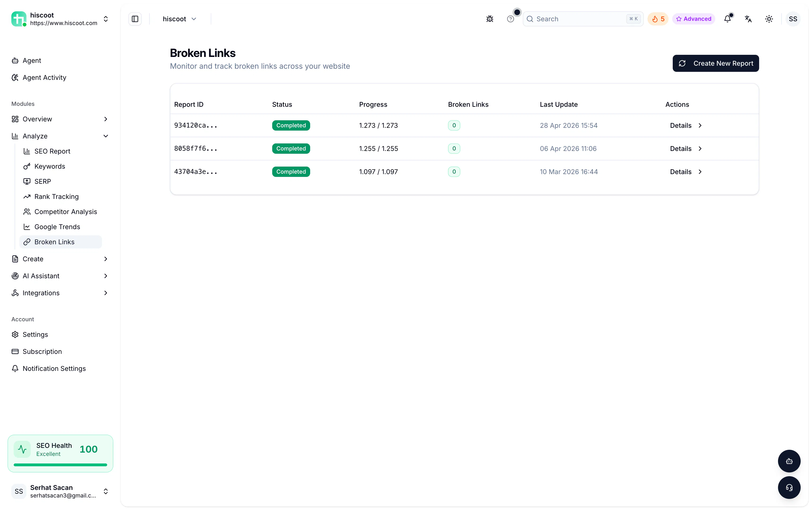Viewport: 812px width, 510px height.
Task: Click the flame streak badge showing 5
Action: 658,19
